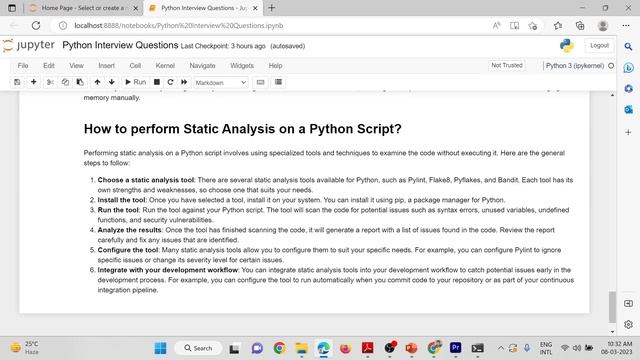Click the Not Trusted button
The height and width of the screenshot is (360, 640).
pos(507,65)
